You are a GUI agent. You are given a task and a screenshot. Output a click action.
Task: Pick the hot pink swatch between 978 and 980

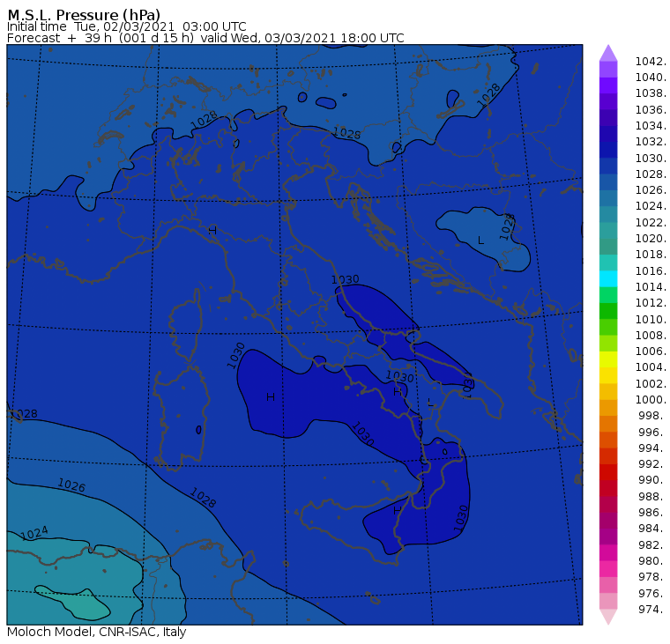(608, 569)
